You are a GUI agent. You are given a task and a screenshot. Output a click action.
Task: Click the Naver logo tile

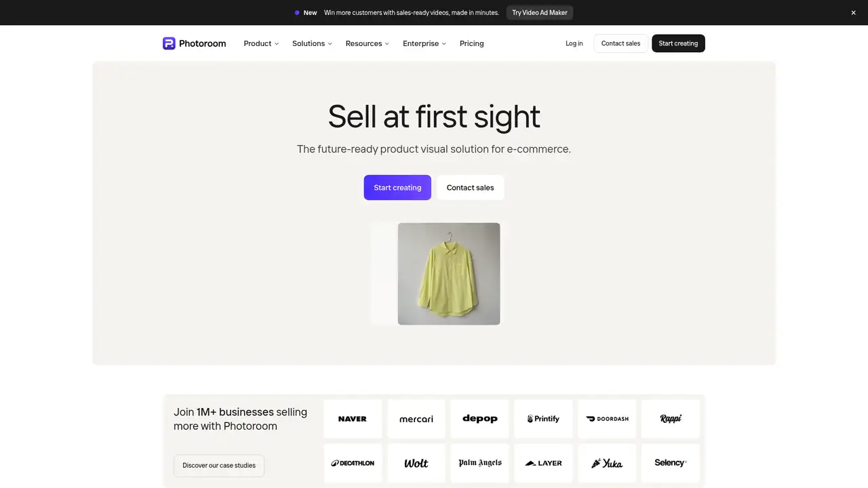pos(353,419)
